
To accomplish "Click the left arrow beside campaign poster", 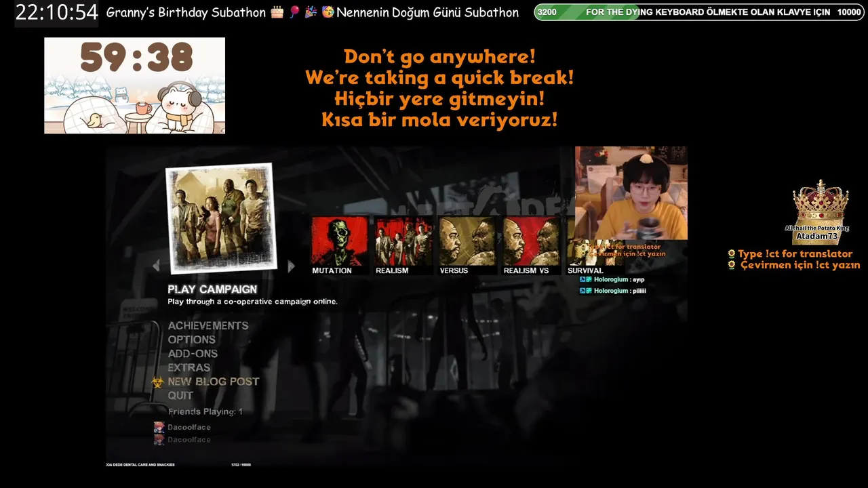I will pyautogui.click(x=156, y=266).
